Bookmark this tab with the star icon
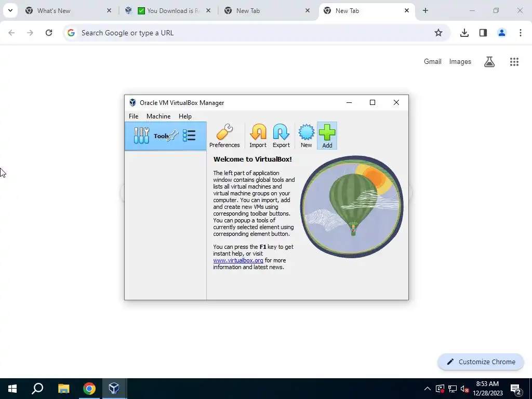The width and height of the screenshot is (532, 399). 438,33
